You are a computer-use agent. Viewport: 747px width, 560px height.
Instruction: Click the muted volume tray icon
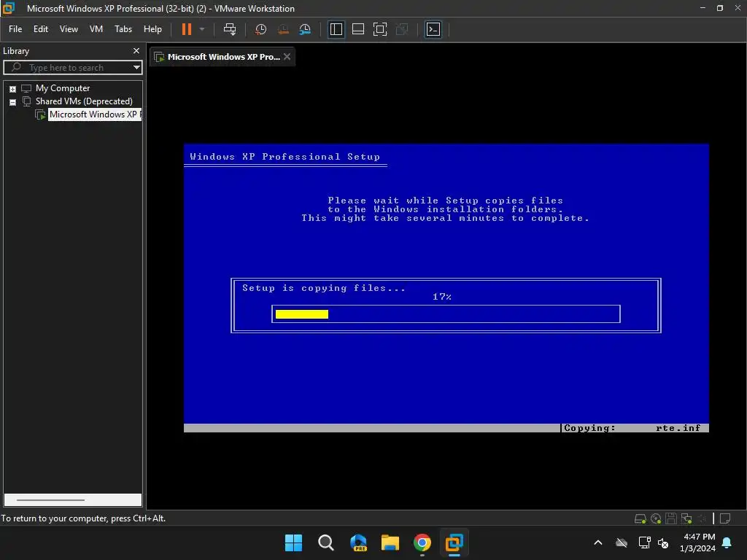pyautogui.click(x=662, y=542)
